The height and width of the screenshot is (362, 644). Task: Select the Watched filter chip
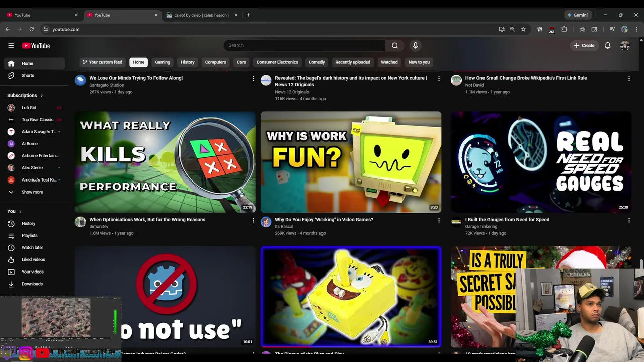(x=389, y=62)
